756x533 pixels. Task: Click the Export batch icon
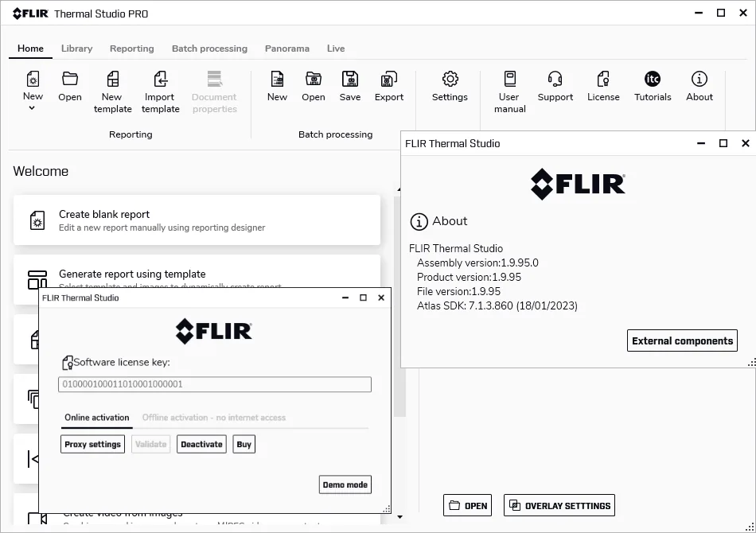(x=388, y=79)
